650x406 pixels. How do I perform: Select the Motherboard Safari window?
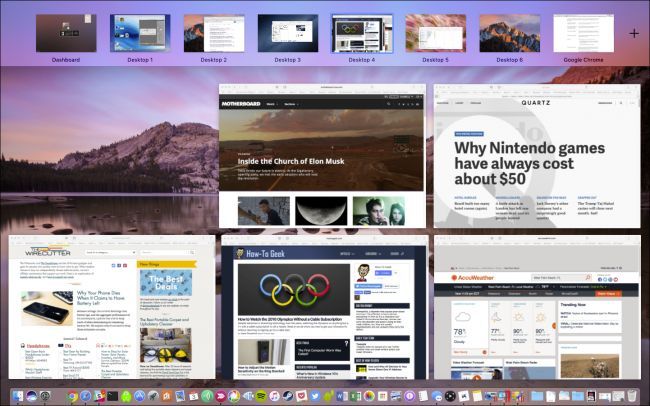point(322,156)
